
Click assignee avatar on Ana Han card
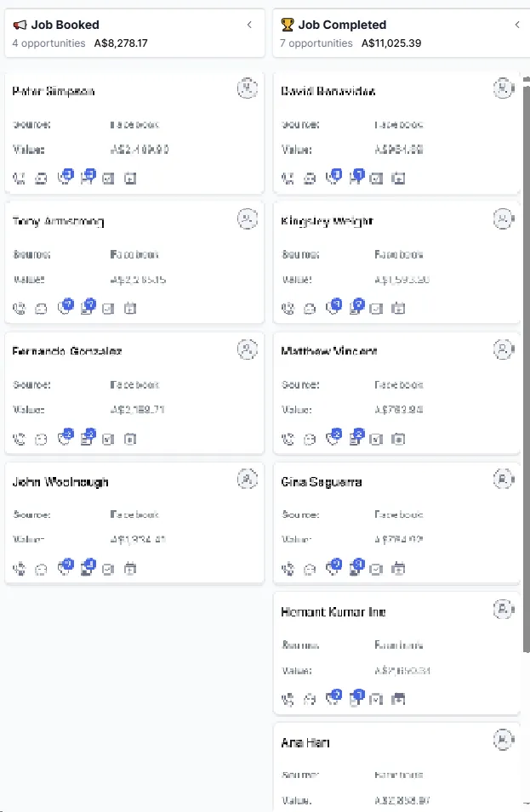point(503,740)
